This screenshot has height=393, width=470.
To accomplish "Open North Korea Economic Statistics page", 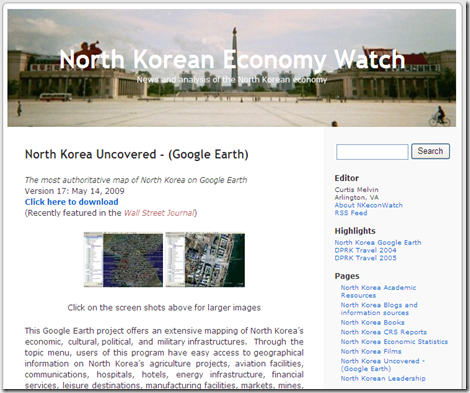I will [x=394, y=342].
